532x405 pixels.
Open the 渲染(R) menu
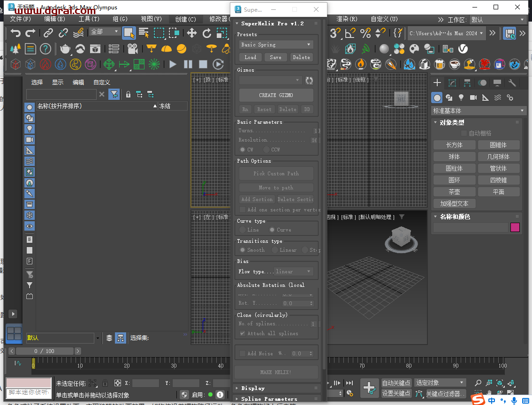click(347, 19)
